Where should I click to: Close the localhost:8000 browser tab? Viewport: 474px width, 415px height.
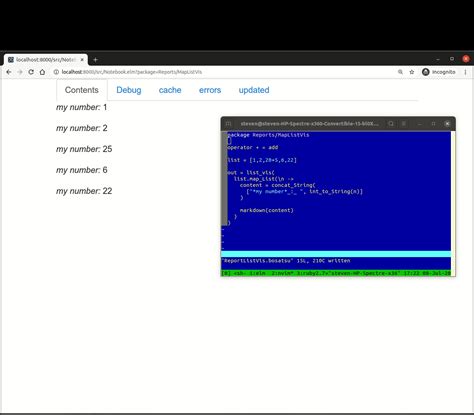(x=82, y=60)
